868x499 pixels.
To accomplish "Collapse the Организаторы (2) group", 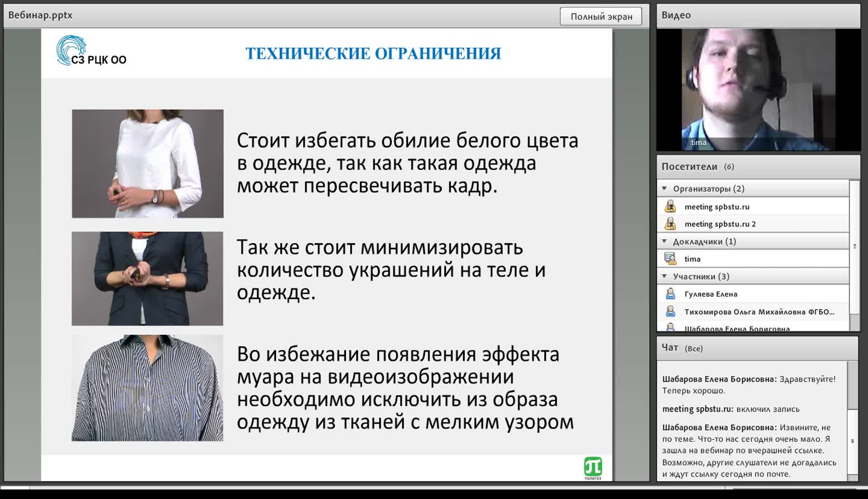I will click(x=664, y=188).
